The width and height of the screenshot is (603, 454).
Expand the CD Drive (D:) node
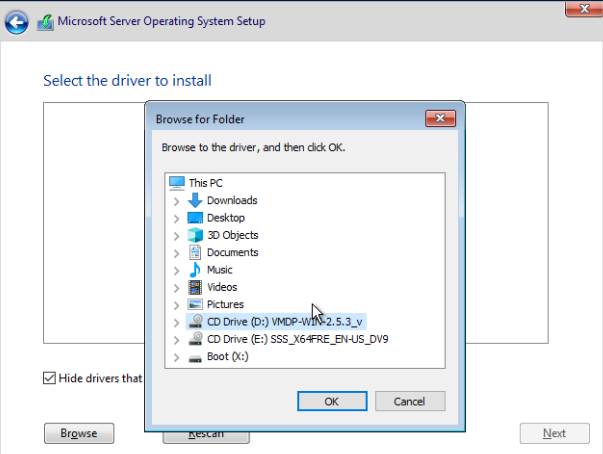pos(177,322)
